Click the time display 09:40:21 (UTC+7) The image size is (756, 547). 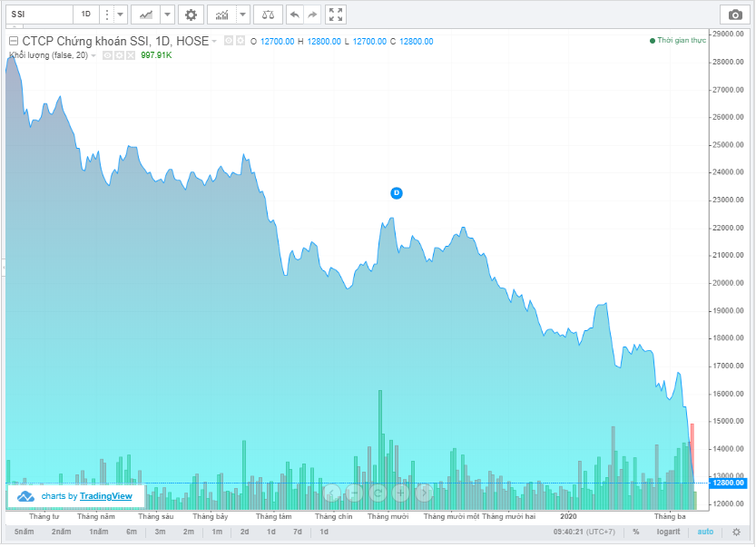click(x=584, y=532)
